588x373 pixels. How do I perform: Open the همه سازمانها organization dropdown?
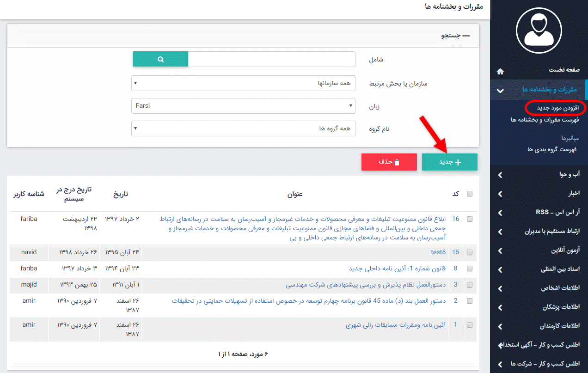click(244, 83)
